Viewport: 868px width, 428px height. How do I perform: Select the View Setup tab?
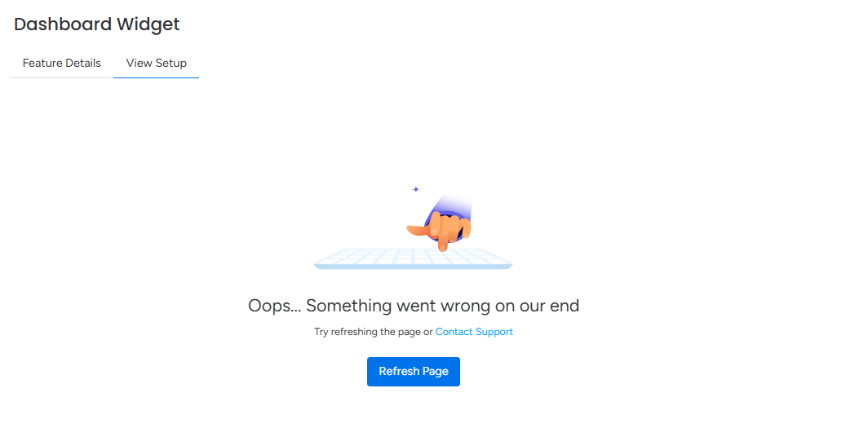tap(156, 63)
